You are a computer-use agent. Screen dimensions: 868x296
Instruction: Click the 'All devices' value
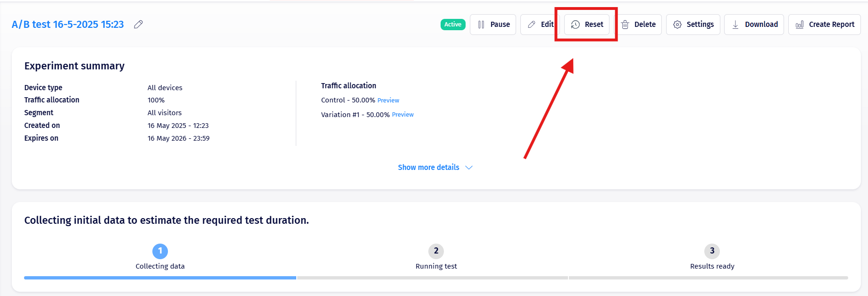pos(165,88)
